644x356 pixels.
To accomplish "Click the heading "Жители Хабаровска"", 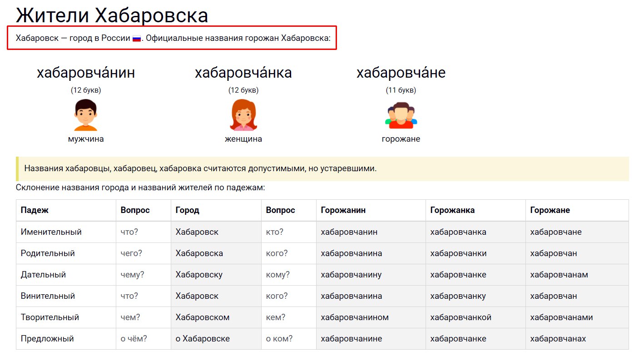I will [x=112, y=15].
